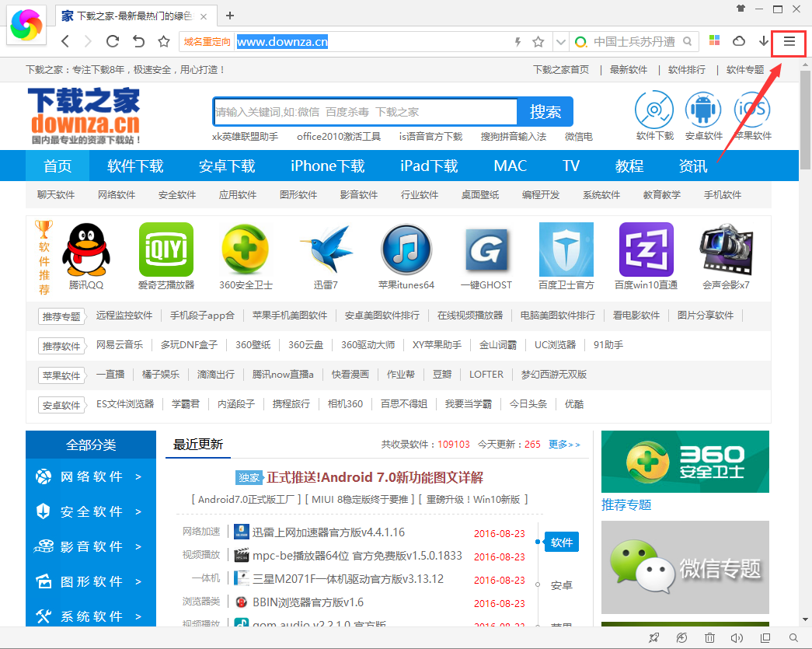812x649 pixels.
Task: Click the rocket boost icon at bottom left corner
Action: (653, 638)
